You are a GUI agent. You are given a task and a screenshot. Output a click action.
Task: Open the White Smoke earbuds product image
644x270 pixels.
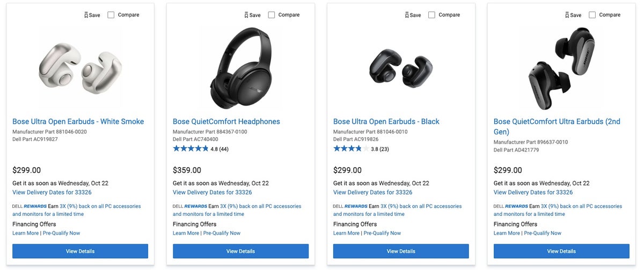[x=80, y=68]
